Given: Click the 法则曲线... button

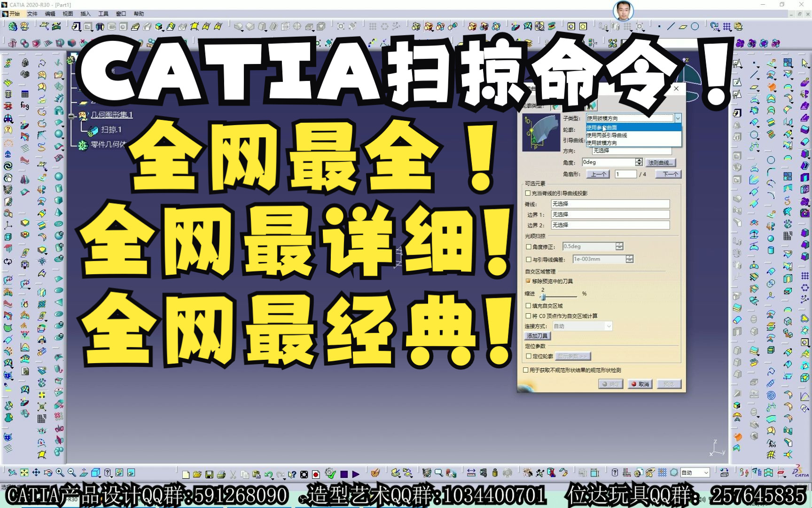Looking at the screenshot, I should 661,163.
